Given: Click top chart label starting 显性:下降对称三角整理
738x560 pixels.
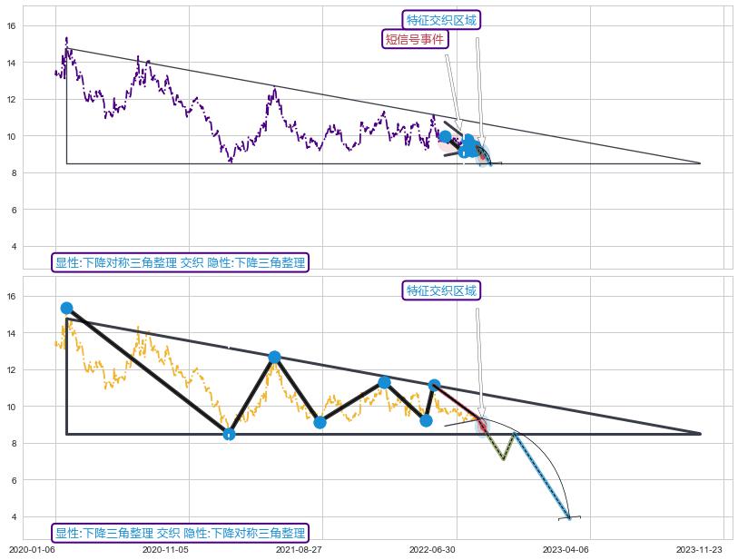Looking at the screenshot, I should pos(180,263).
